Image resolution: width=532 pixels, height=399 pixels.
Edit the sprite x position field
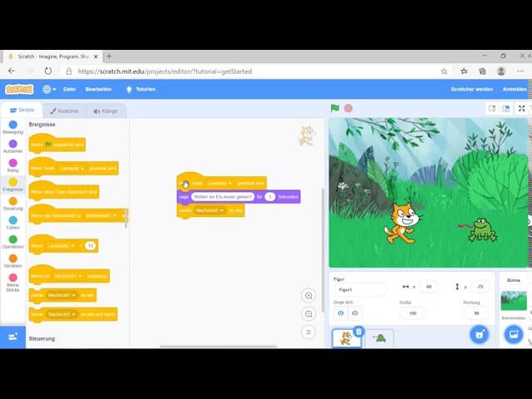pos(428,287)
